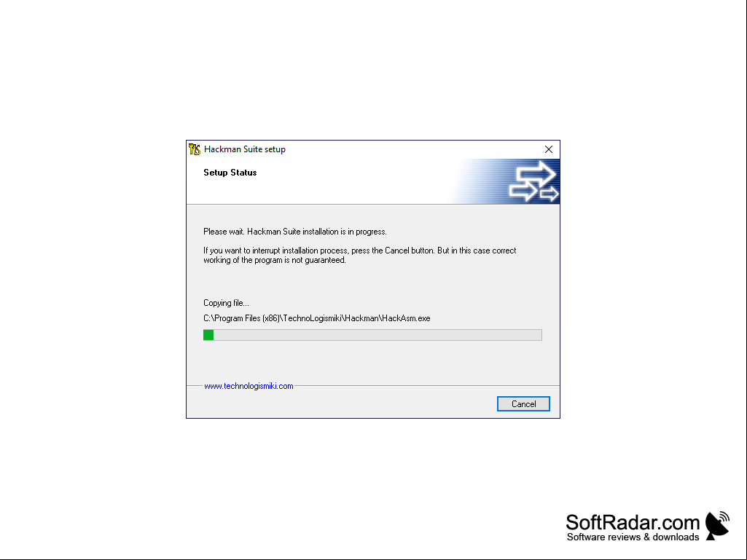This screenshot has height=560, width=747.
Task: Click the Copying file... label
Action: coord(227,303)
